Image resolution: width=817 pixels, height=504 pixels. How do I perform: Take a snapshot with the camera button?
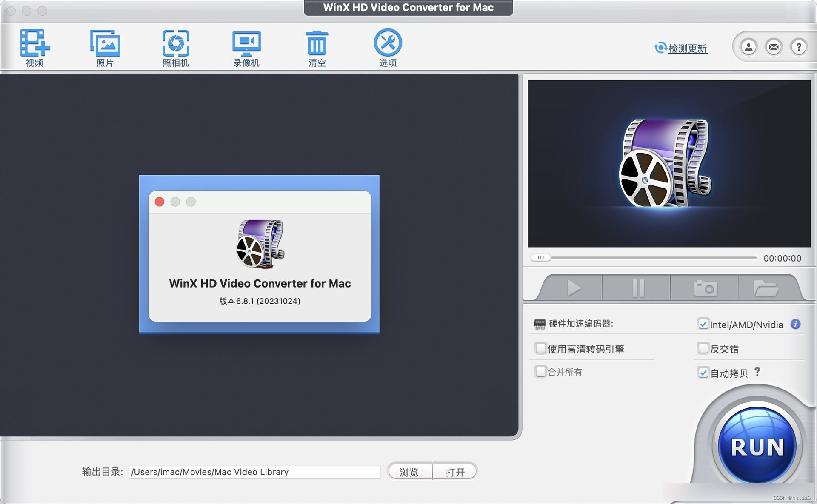tap(706, 288)
